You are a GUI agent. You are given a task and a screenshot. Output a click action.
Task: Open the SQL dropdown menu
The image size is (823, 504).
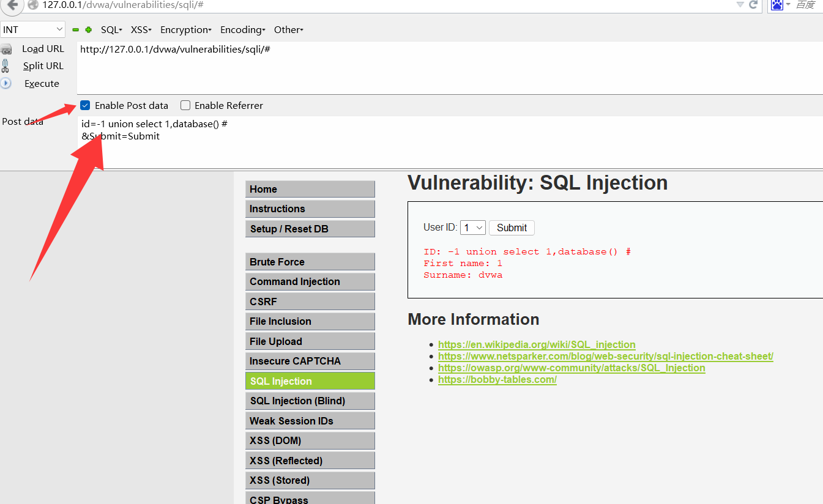pyautogui.click(x=111, y=29)
